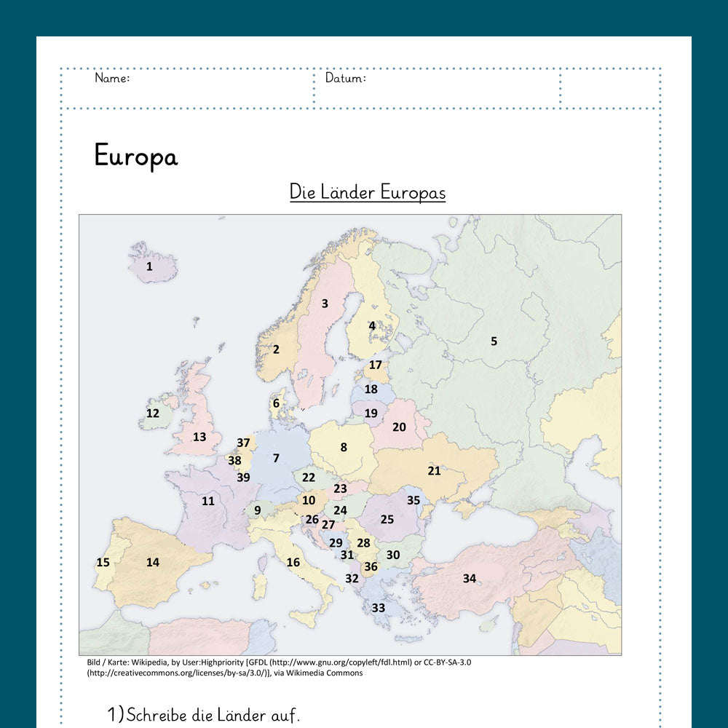Click the number 9 on Switzerland

258,510
